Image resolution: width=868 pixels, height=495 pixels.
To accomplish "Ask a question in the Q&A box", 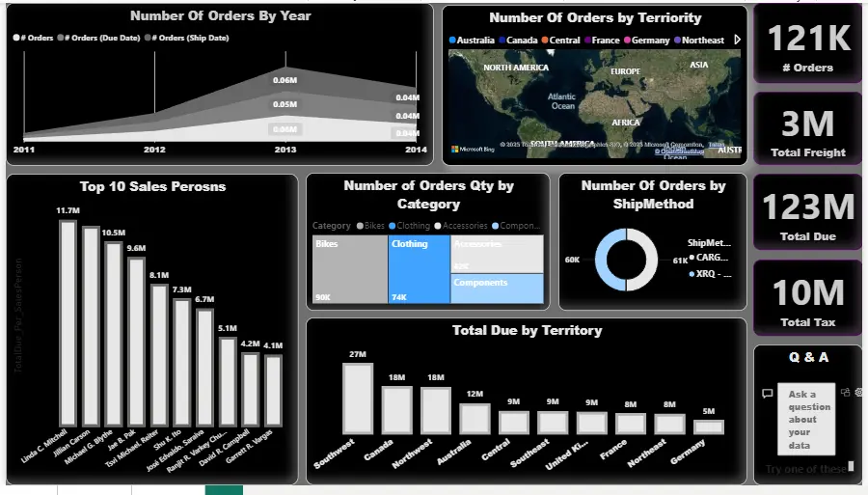I will click(x=806, y=419).
